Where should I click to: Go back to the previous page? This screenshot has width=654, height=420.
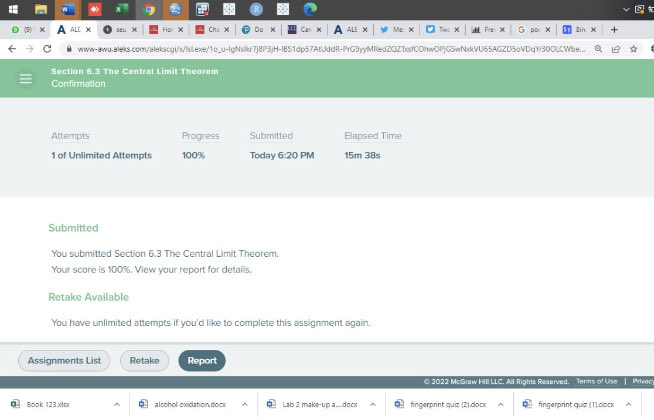12,49
